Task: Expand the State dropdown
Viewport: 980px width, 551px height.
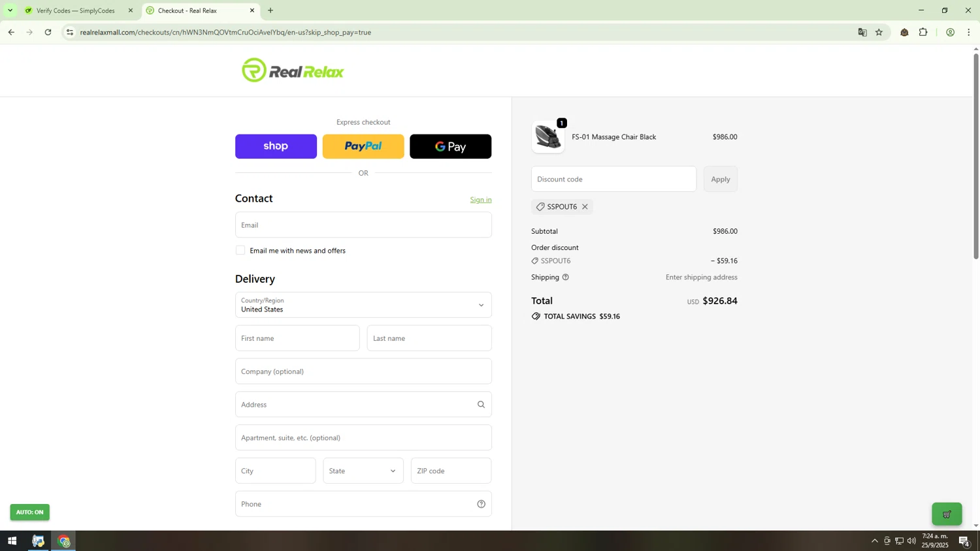Action: click(x=363, y=471)
